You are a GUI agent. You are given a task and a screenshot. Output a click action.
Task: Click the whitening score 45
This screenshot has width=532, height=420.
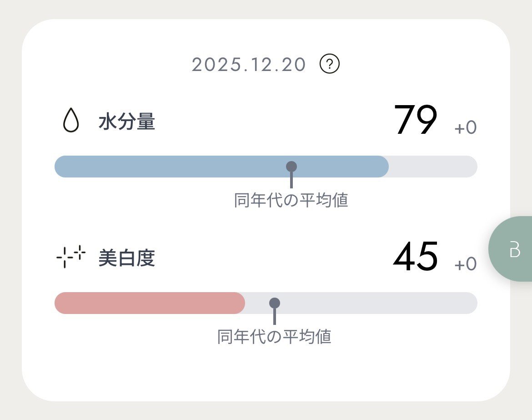click(416, 257)
